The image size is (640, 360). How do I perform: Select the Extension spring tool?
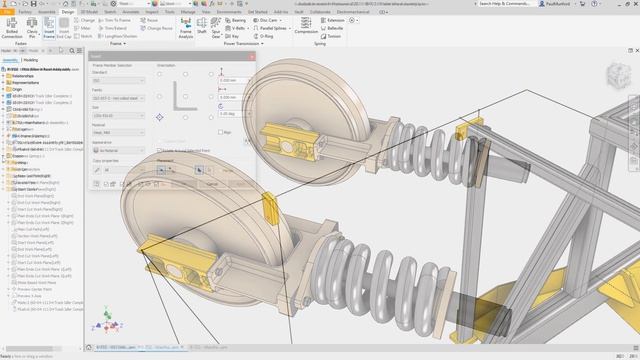tap(333, 20)
